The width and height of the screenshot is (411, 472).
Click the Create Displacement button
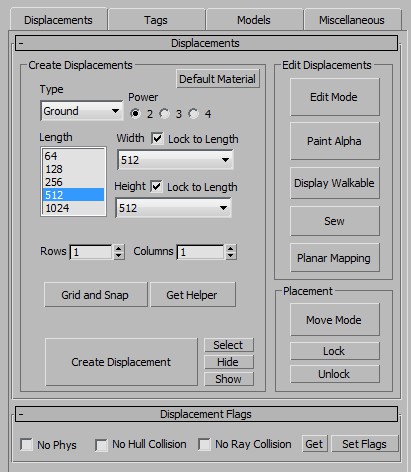point(121,362)
